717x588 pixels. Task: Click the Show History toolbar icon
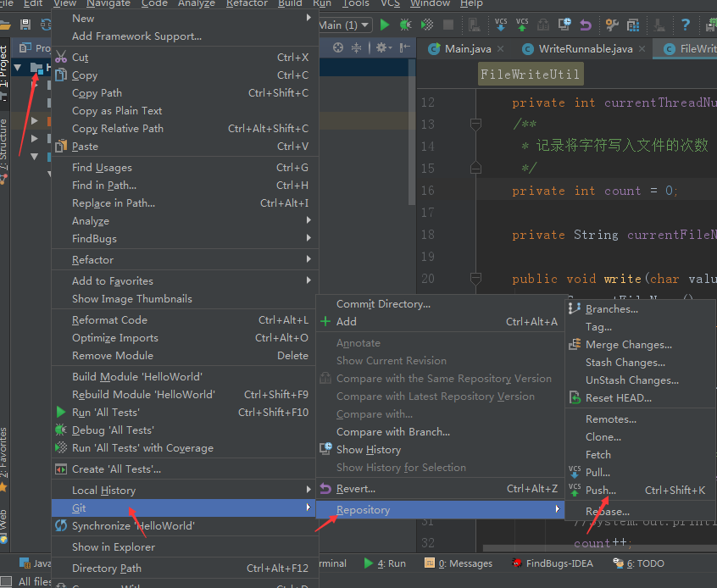[564, 25]
